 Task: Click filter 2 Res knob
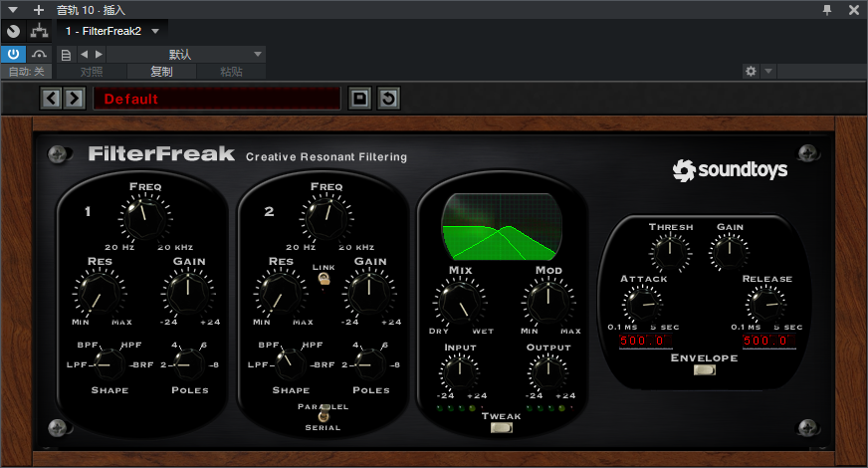[x=280, y=294]
